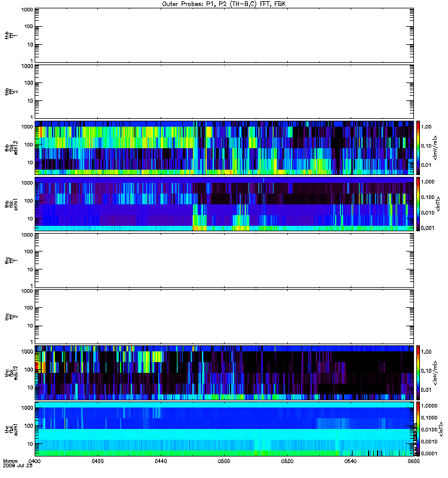Viewport: 448px width, 478px height.
Task: Click '0.1000' on thc scm1 color scale
Action: point(429,418)
